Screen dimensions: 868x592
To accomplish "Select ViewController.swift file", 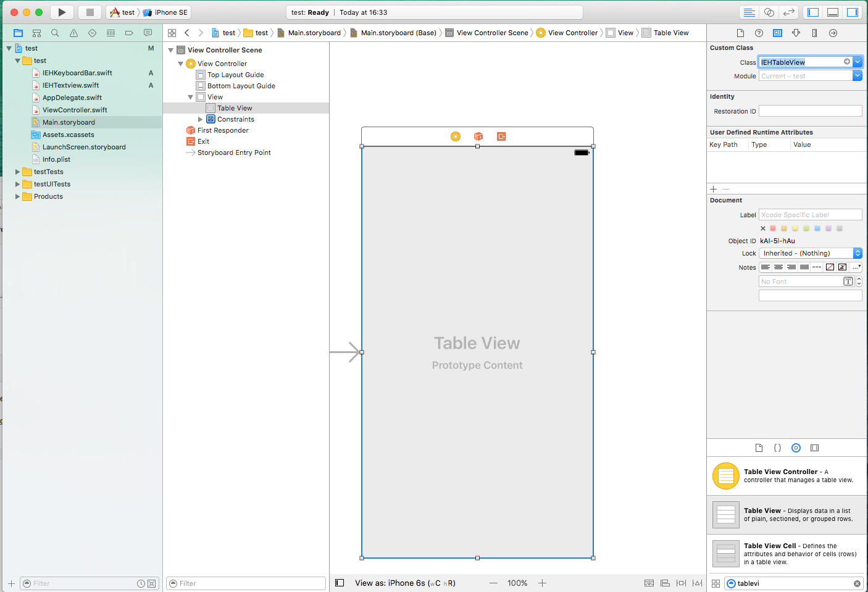I will pyautogui.click(x=75, y=110).
